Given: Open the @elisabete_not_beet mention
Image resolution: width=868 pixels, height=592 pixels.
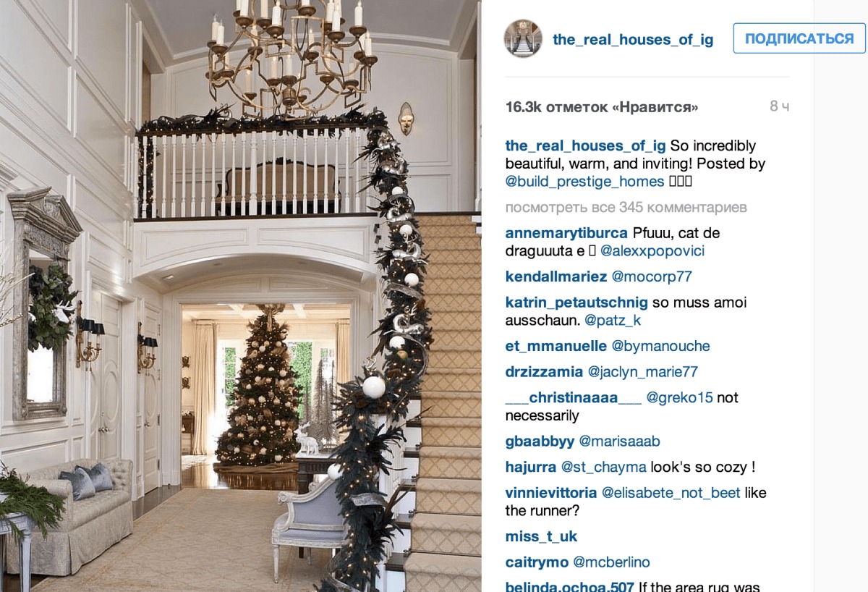Looking at the screenshot, I should click(x=671, y=493).
